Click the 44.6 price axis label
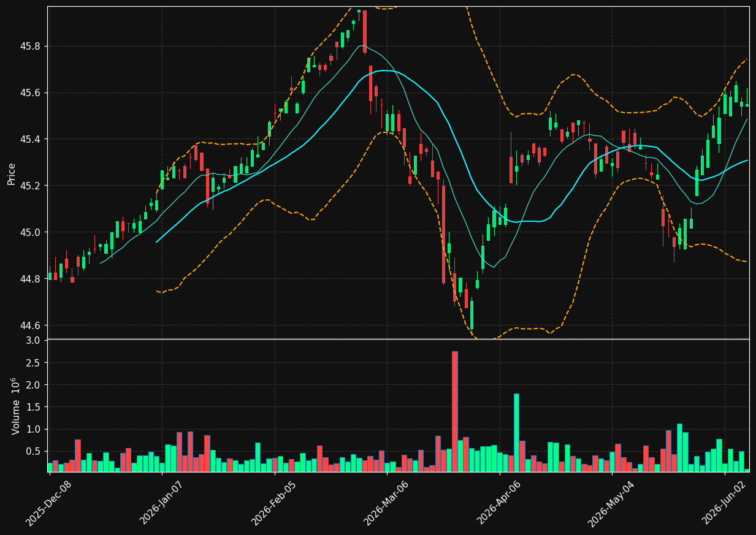 [x=31, y=325]
